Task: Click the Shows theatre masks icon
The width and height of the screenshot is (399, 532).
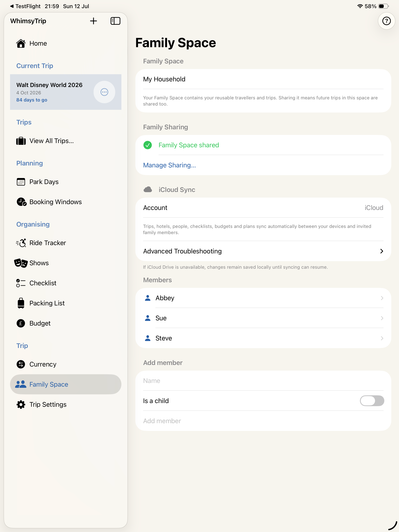Action: point(21,263)
